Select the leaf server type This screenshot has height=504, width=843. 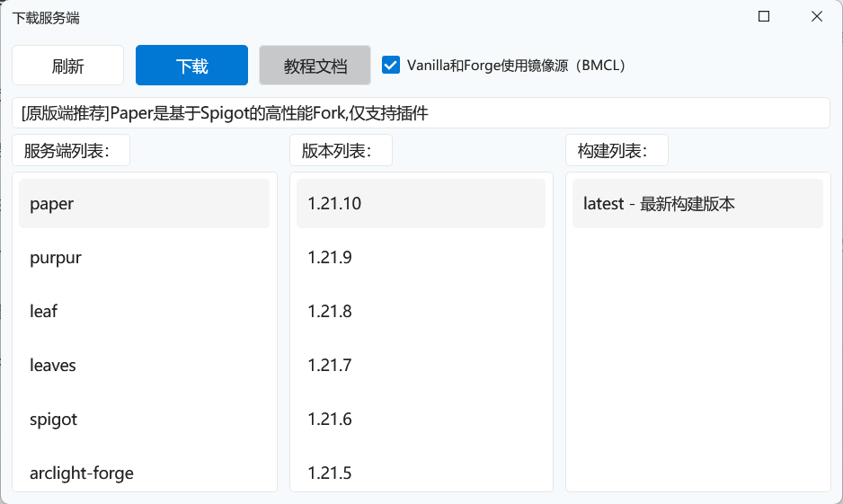click(144, 312)
